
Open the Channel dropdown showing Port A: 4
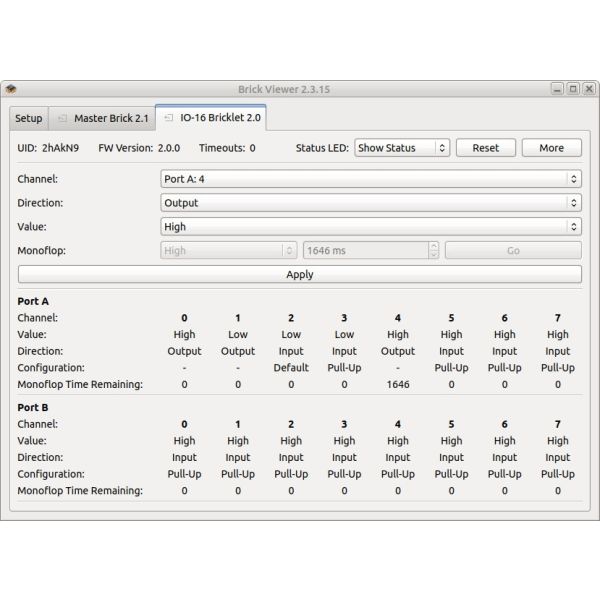(x=371, y=179)
